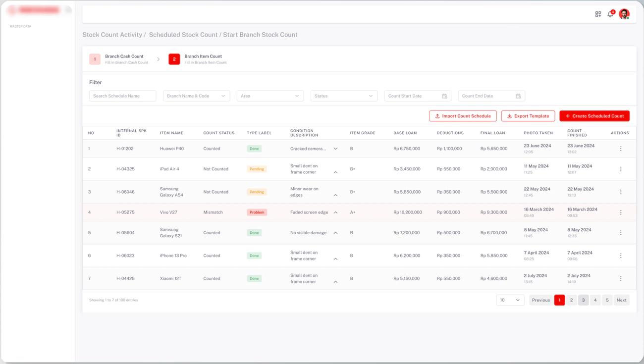Viewport: 644px width, 364px height.
Task: Focus the Search Schedule Name field
Action: (x=122, y=96)
